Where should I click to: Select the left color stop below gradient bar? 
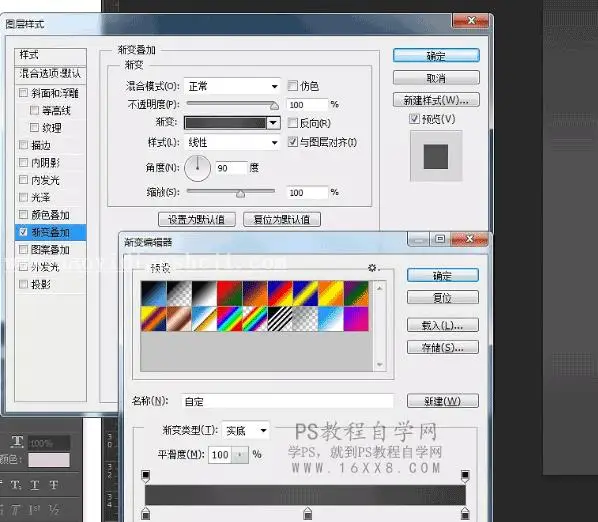coord(146,513)
